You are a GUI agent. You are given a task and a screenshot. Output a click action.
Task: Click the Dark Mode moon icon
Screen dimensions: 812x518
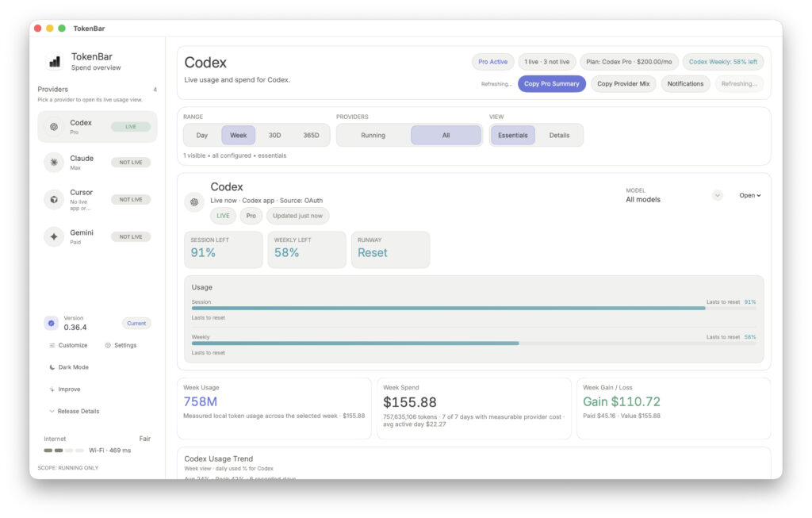click(52, 367)
